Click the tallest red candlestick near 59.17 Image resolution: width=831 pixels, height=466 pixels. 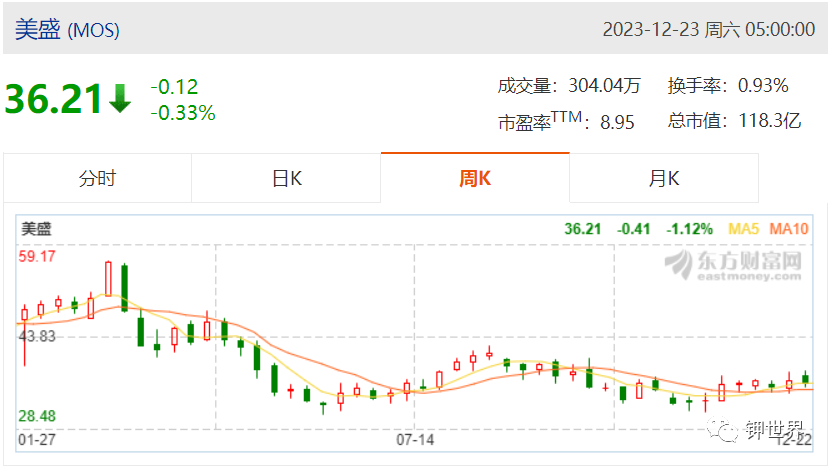pos(108,278)
